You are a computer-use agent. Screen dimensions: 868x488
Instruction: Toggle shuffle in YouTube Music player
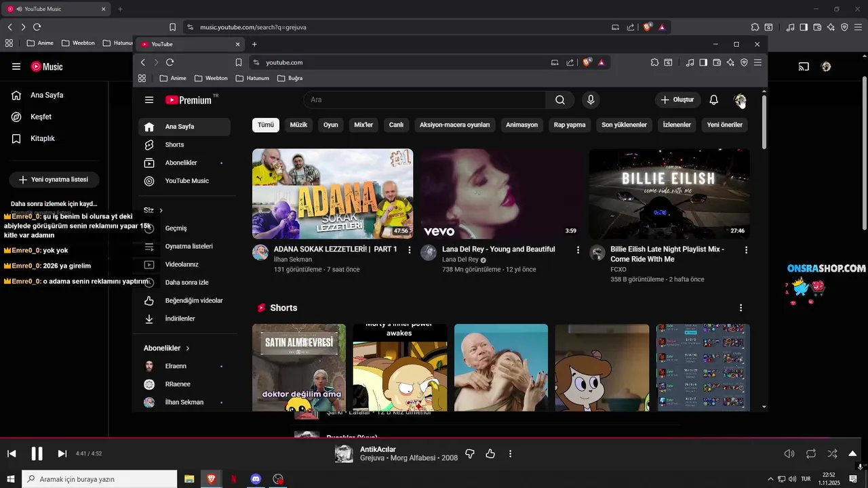(x=832, y=453)
